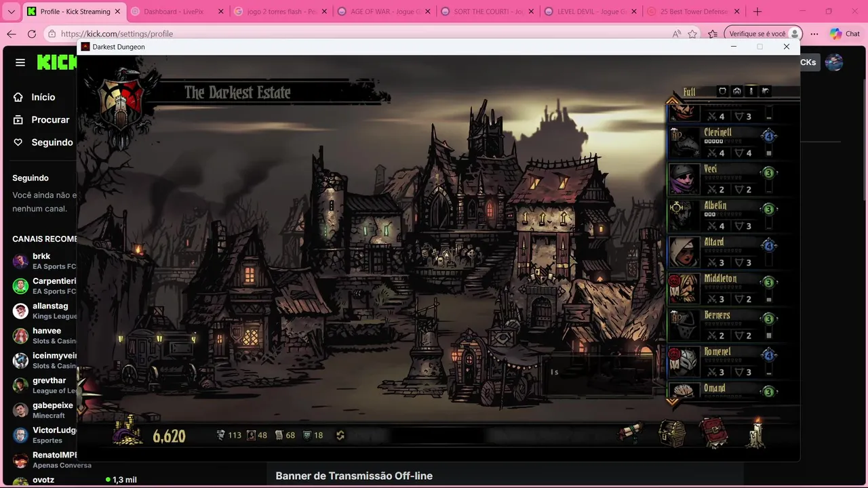Click the browser back arrow
Image resolution: width=868 pixels, height=488 pixels.
[x=12, y=34]
